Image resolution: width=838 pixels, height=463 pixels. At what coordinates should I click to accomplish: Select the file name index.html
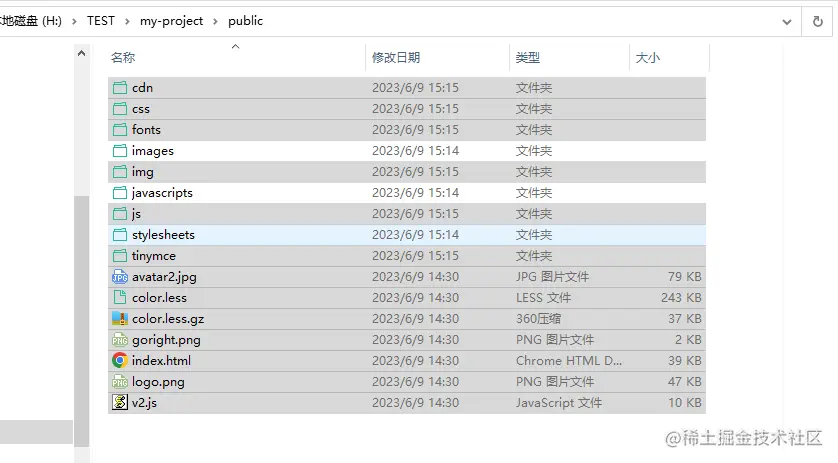click(x=161, y=361)
